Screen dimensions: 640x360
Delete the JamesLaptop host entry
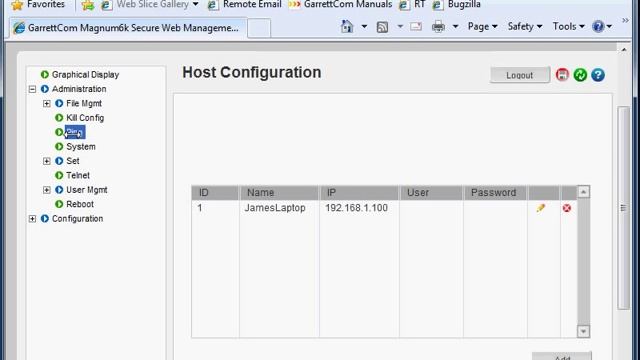tap(567, 208)
